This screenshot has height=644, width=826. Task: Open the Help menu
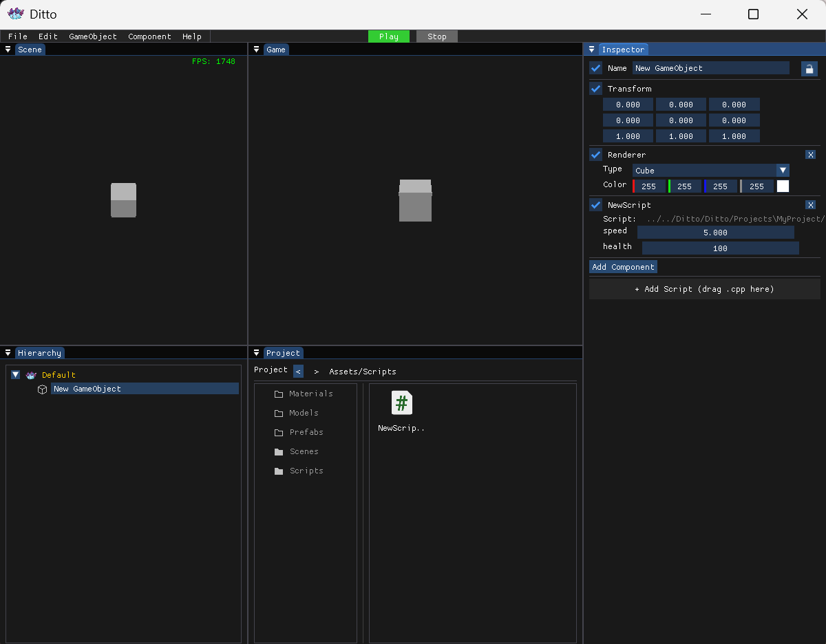(x=192, y=36)
